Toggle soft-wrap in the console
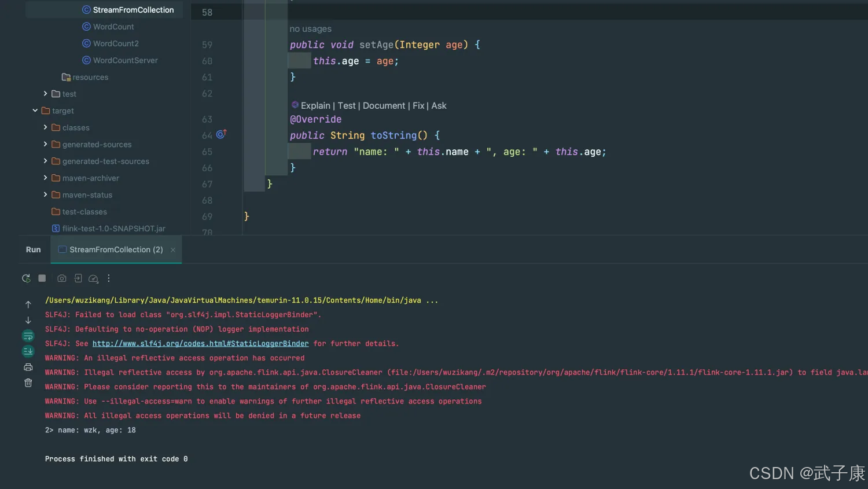 click(x=28, y=336)
